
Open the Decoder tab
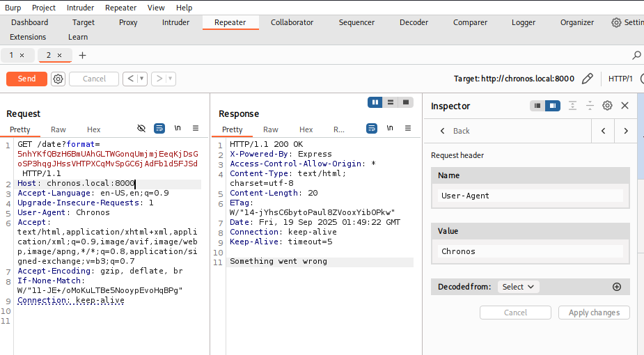(414, 22)
